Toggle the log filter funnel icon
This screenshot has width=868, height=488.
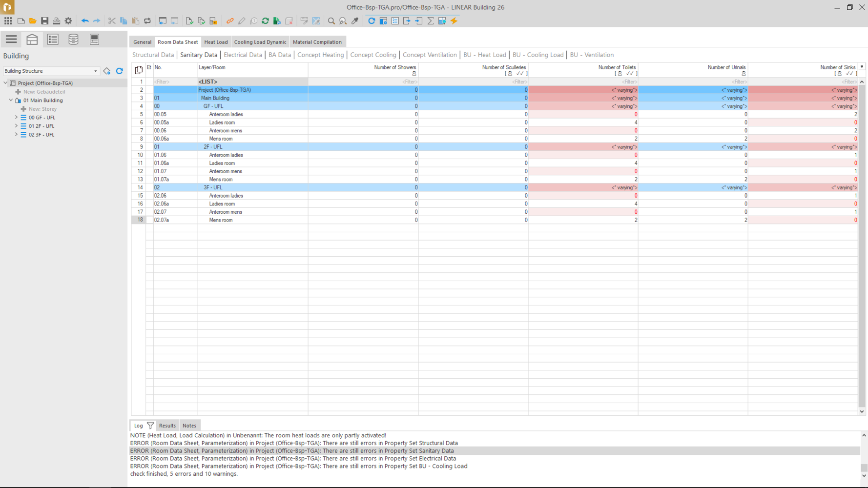[x=150, y=426]
